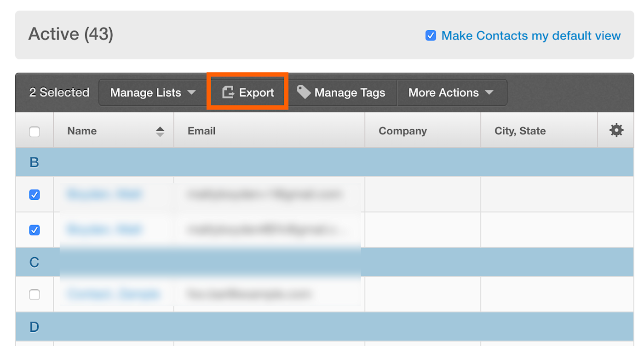The width and height of the screenshot is (644, 346).
Task: Click the B section header row
Action: coord(325,162)
